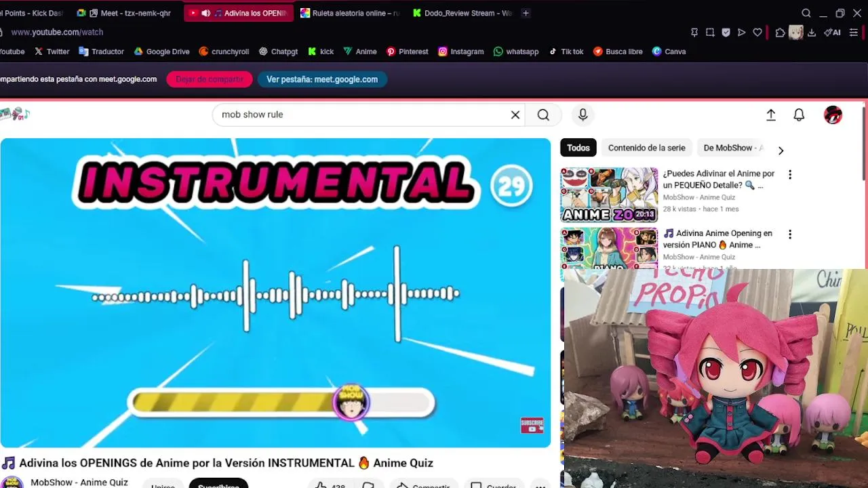Click the heart bookmark icon
The width and height of the screenshot is (868, 488).
[x=757, y=32]
